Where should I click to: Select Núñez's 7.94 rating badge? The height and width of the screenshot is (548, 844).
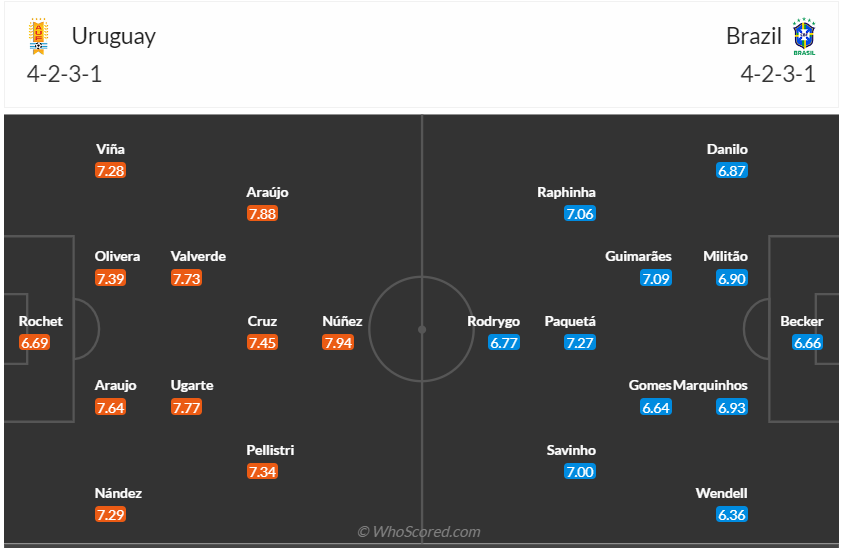click(x=338, y=343)
